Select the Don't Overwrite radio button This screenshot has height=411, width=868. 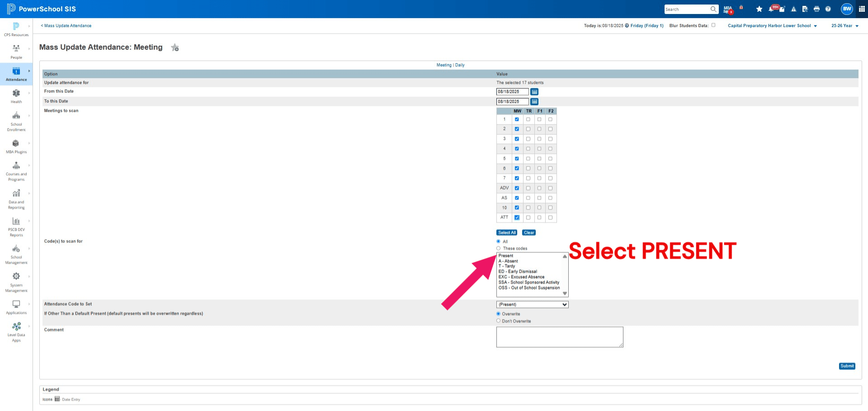point(499,321)
